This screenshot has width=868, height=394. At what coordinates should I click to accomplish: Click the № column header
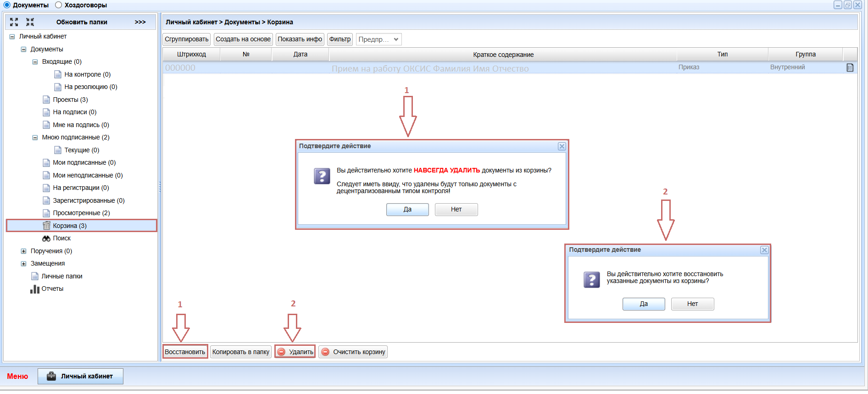point(246,54)
